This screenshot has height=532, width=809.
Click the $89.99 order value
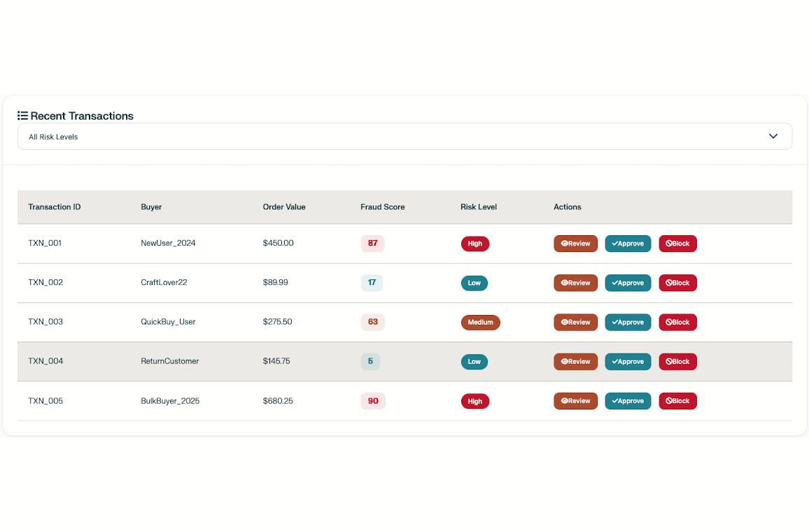(276, 282)
